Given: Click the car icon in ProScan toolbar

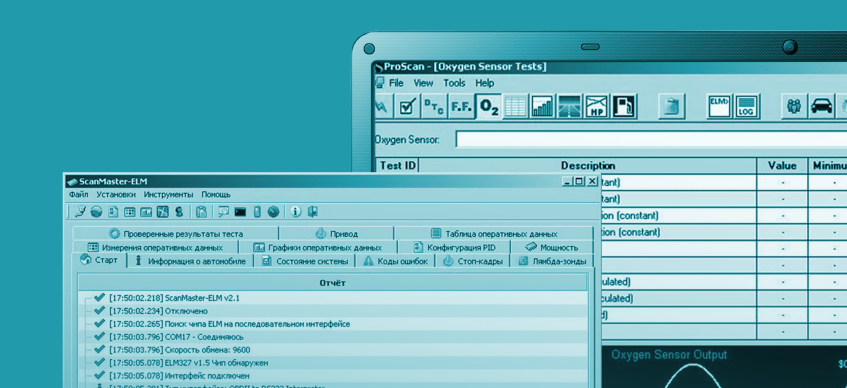Looking at the screenshot, I should point(821,106).
